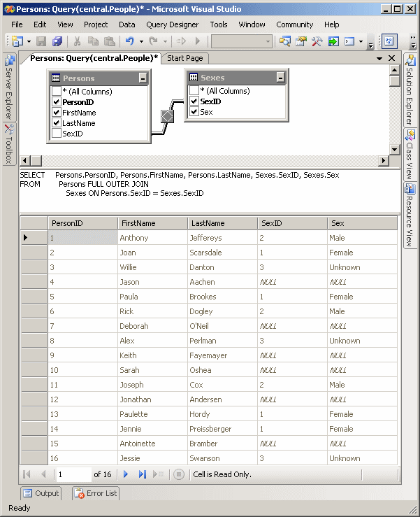Switch to the Start Page tab
420x517 pixels.
184,58
